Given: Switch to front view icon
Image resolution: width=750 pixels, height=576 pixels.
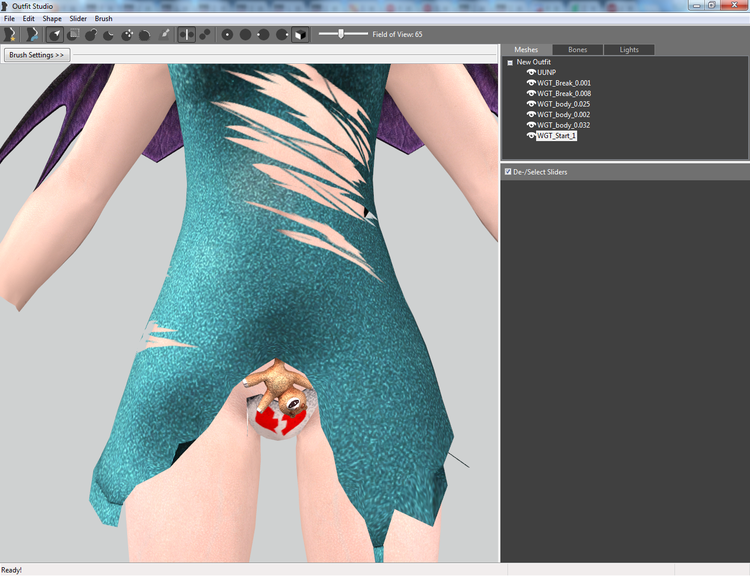Looking at the screenshot, I should [227, 34].
